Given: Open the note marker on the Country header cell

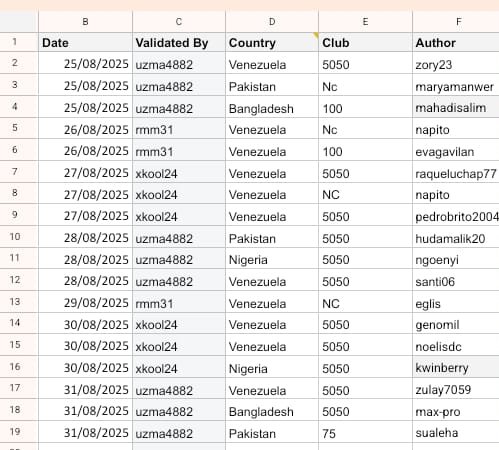Looking at the screenshot, I should tap(316, 35).
